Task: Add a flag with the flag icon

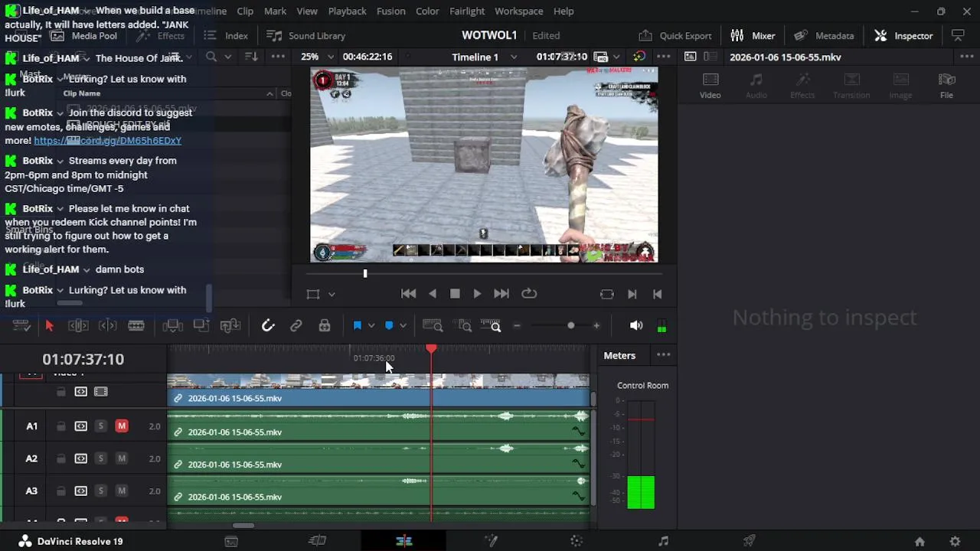Action: coord(357,326)
